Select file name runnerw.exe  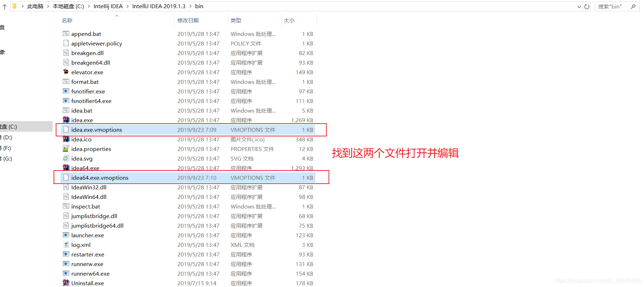87,264
